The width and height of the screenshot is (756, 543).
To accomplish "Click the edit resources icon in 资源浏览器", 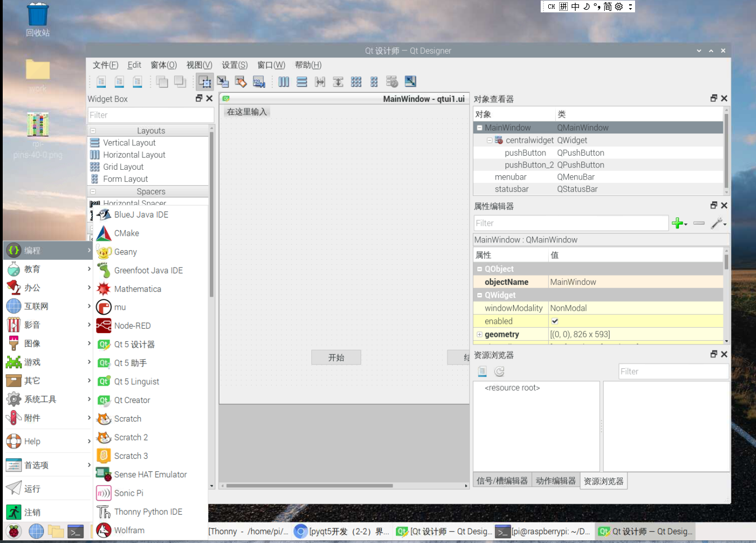I will pyautogui.click(x=482, y=372).
